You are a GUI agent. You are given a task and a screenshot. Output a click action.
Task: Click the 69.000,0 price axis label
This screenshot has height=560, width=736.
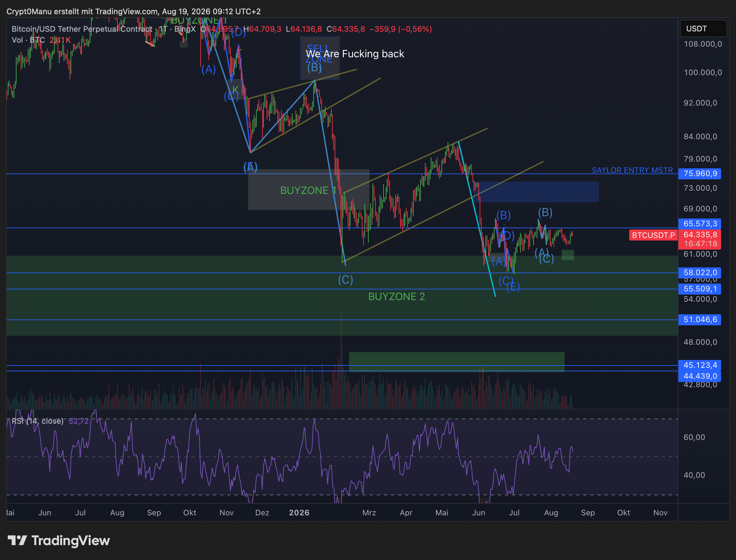tap(700, 209)
